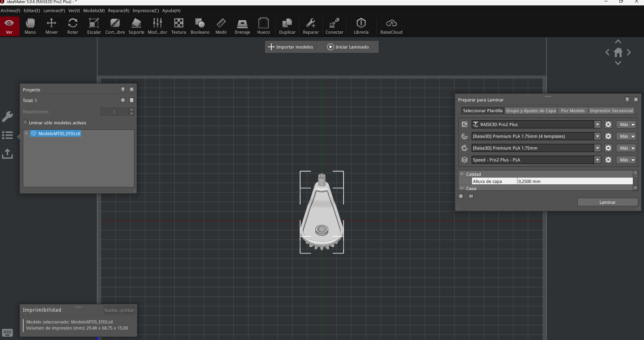Open the RAISE3D Pro2 Plus printer dropdown
644x340 pixels.
point(597,125)
